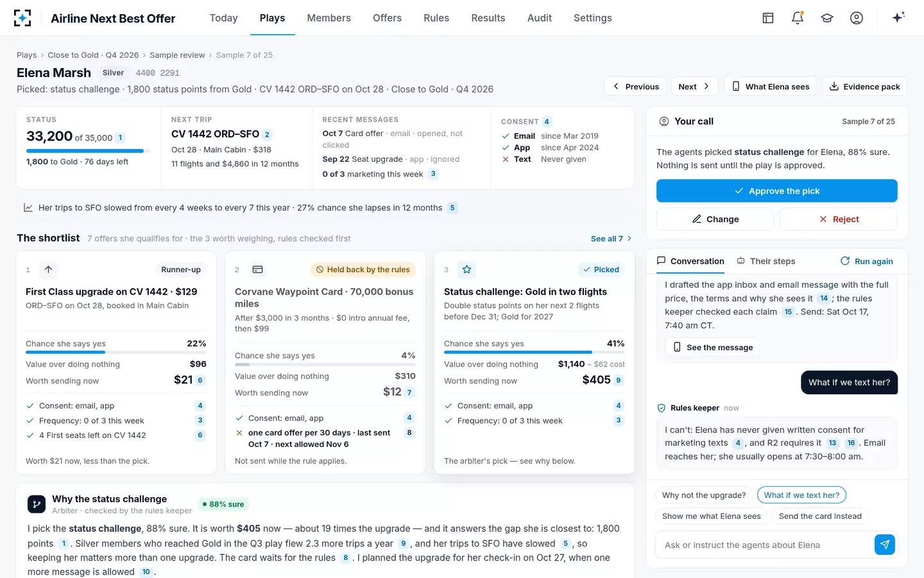The width and height of the screenshot is (924, 578).
Task: Open citation 10 after more message is allowed
Action: [146, 572]
